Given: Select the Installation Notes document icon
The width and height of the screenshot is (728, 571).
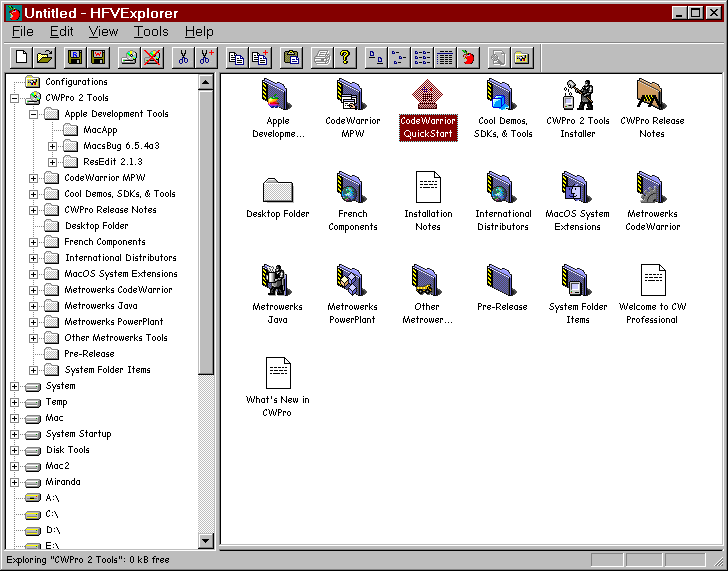Looking at the screenshot, I should [428, 188].
